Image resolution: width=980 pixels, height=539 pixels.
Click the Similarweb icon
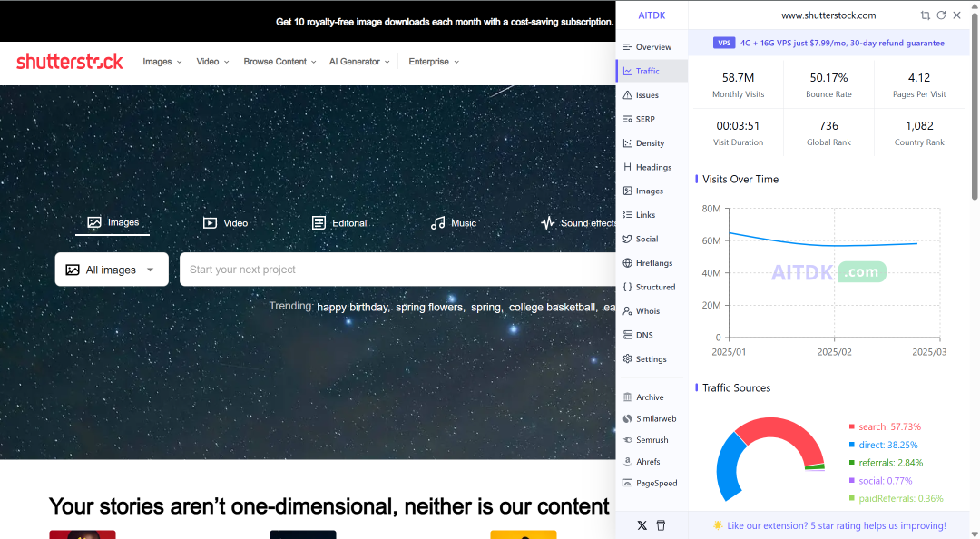click(628, 418)
